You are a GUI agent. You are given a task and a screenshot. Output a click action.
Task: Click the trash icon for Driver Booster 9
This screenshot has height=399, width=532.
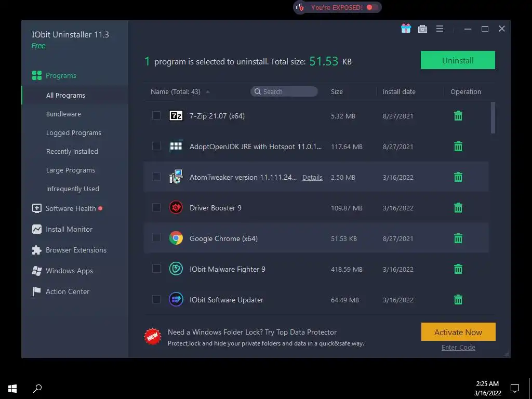coord(458,208)
